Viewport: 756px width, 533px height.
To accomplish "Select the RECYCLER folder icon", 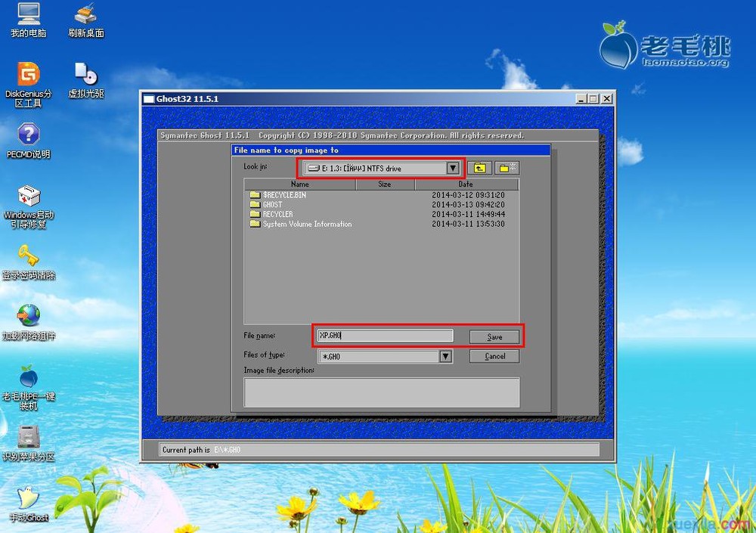I will click(x=255, y=214).
